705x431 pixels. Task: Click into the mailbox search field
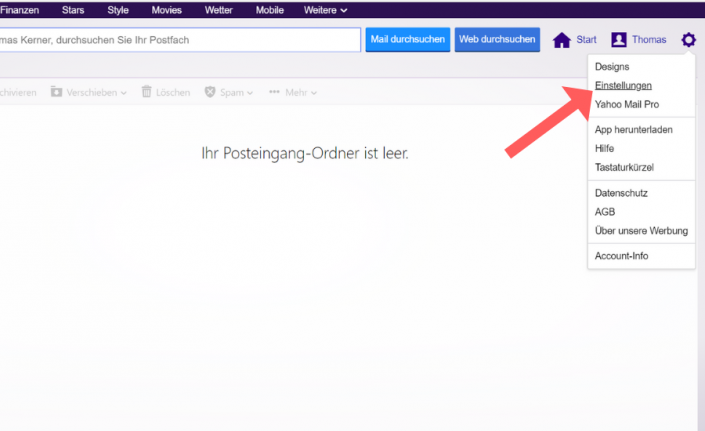click(x=180, y=40)
